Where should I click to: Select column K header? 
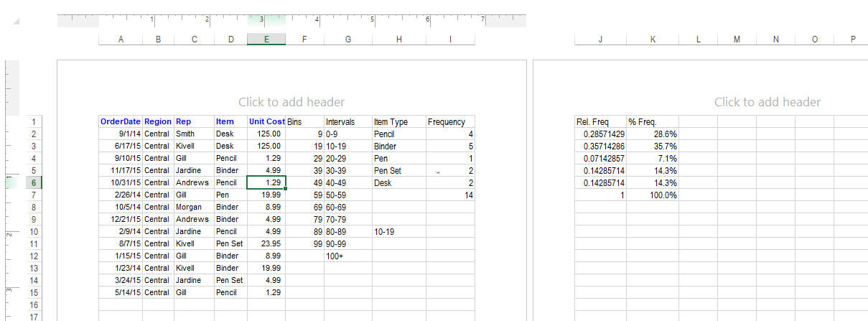click(x=653, y=39)
